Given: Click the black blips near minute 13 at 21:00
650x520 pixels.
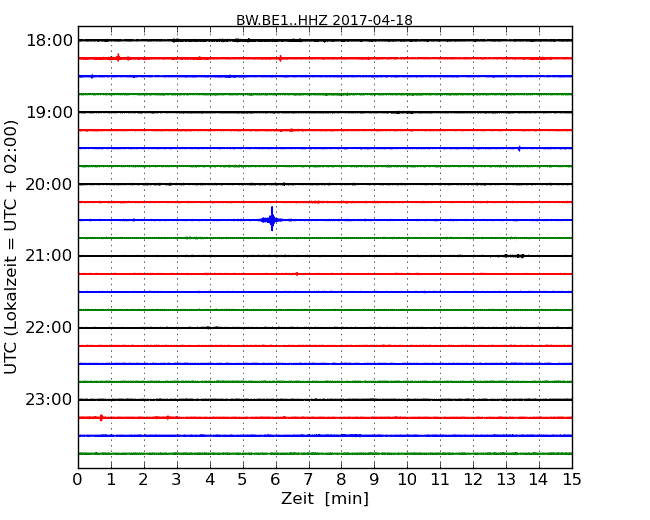Looking at the screenshot, I should click(x=514, y=256).
